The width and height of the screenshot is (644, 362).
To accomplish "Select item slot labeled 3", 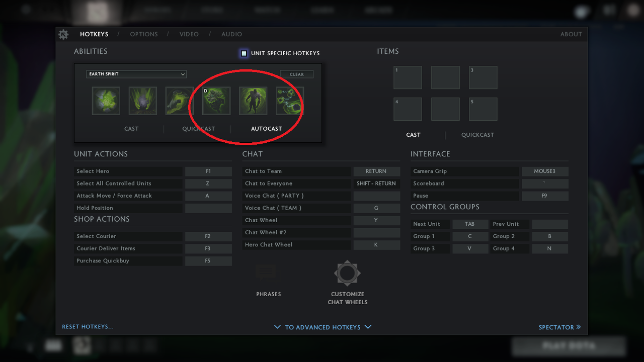I will tap(483, 78).
